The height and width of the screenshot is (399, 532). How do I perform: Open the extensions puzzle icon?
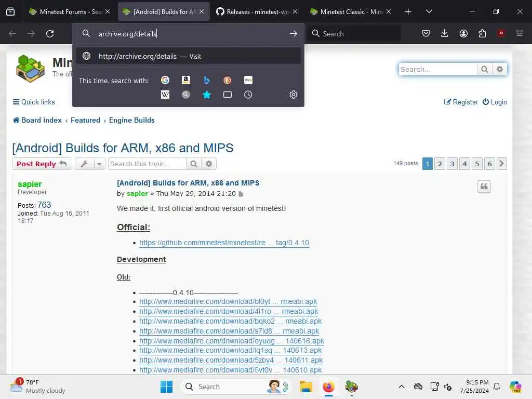pos(482,33)
